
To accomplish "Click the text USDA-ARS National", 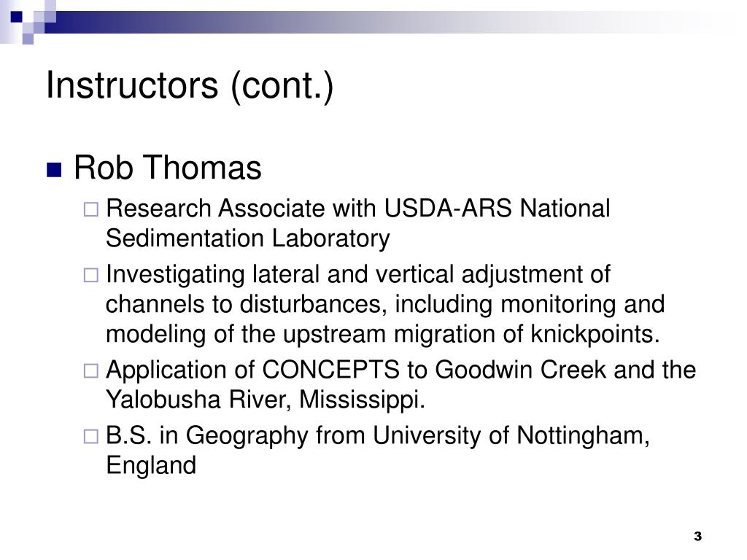I will (497, 209).
